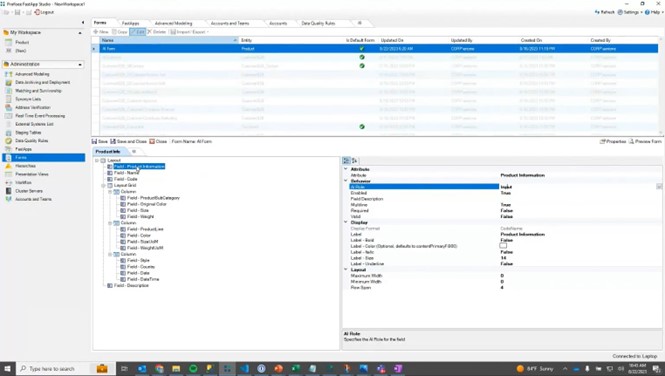The width and height of the screenshot is (665, 376).
Task: Collapse the Behavior property category
Action: pos(346,181)
